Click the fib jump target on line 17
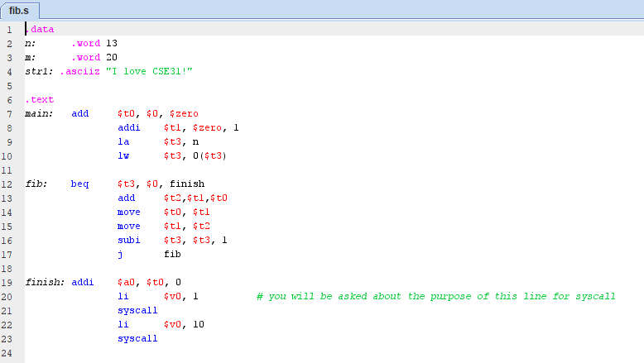Image resolution: width=644 pixels, height=363 pixels. pos(172,255)
